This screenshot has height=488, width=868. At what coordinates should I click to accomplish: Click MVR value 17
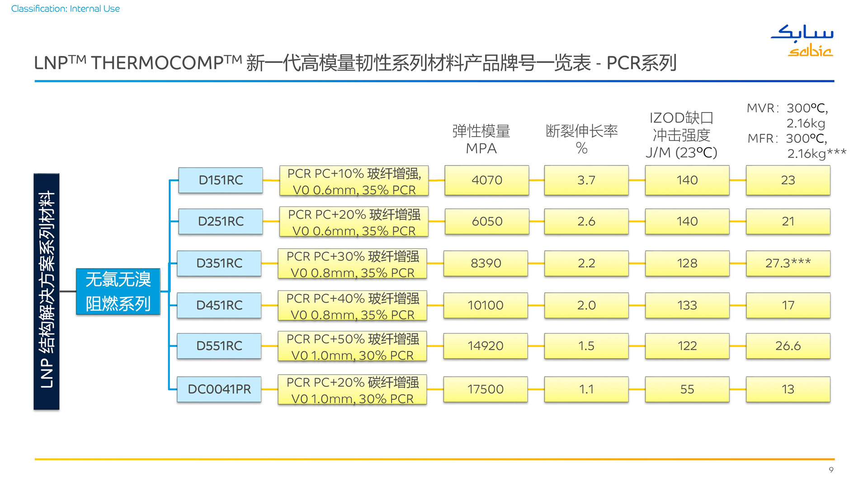click(x=788, y=305)
